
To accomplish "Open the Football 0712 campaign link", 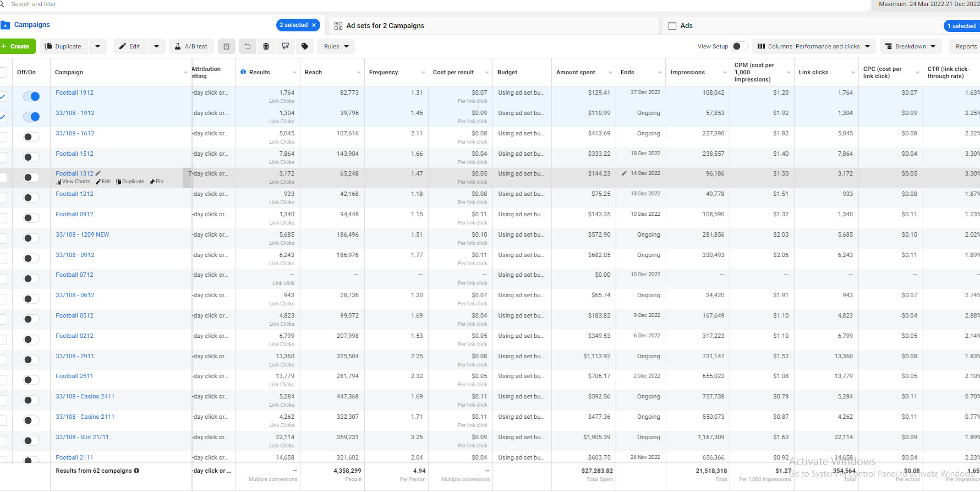I will pos(74,275).
